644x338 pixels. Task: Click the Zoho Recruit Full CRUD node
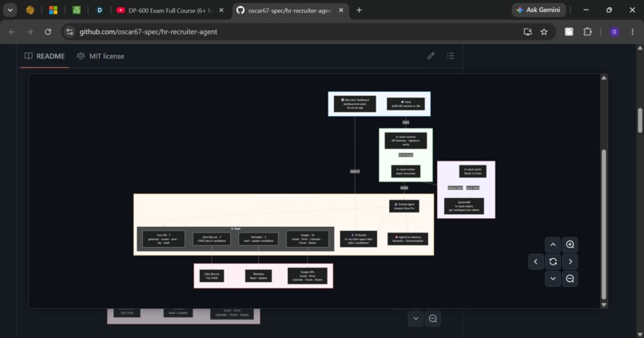point(212,276)
